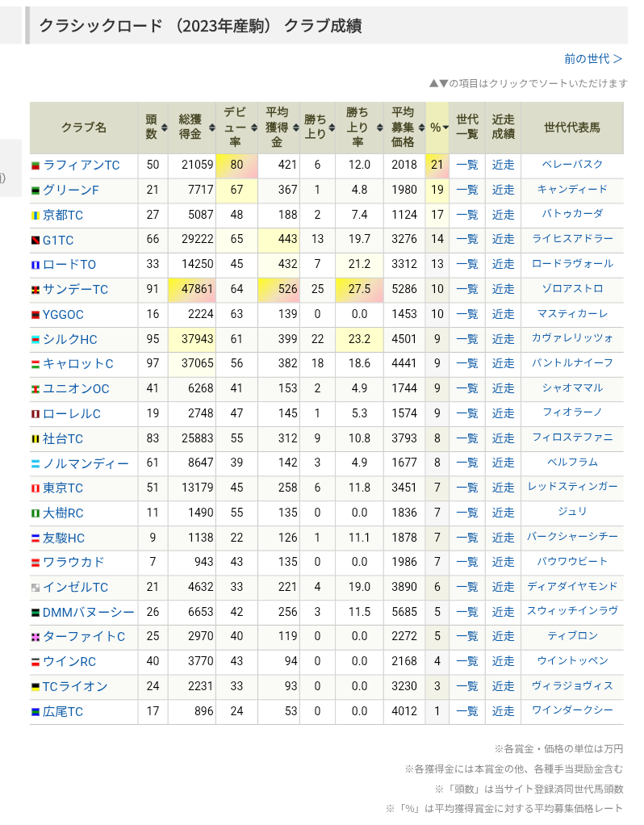Click the 広尾TC club flag icon
This screenshot has width=644, height=825.
36,712
